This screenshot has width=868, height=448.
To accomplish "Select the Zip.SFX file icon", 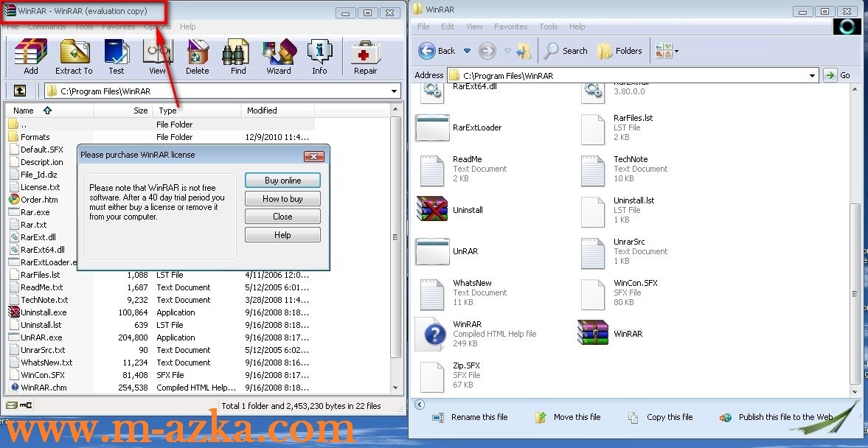I will click(431, 376).
